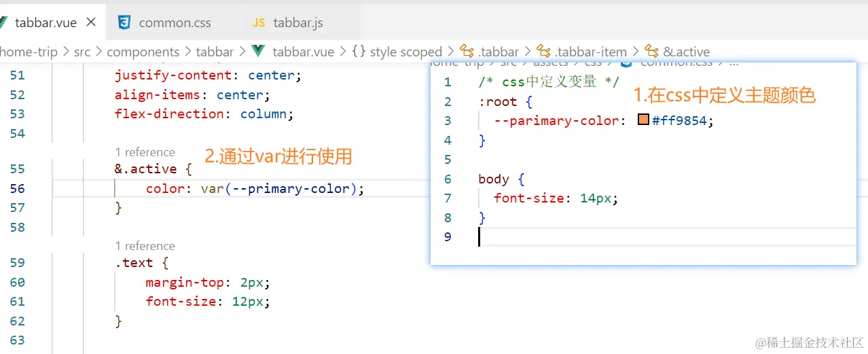Click the justify-content: center line

208,75
